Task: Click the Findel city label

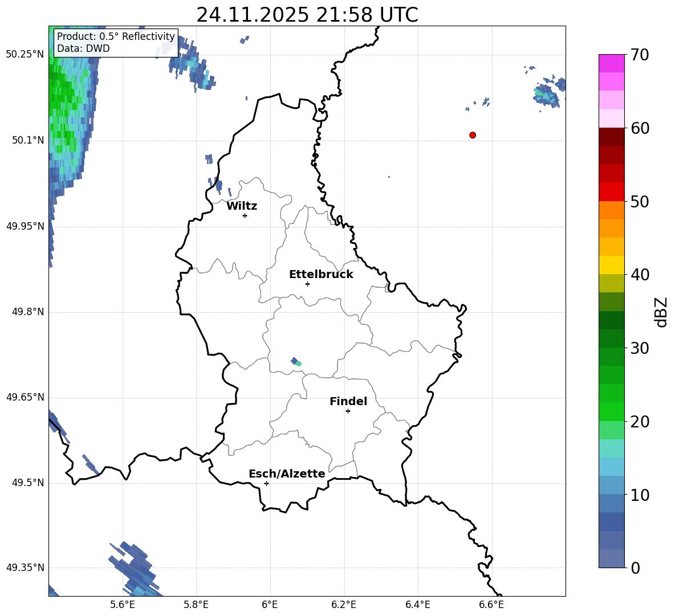Action: (x=348, y=401)
